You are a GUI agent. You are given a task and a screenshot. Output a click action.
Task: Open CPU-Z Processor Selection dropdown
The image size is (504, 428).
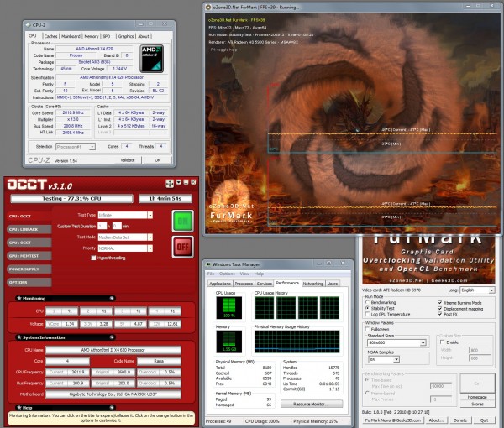76,147
